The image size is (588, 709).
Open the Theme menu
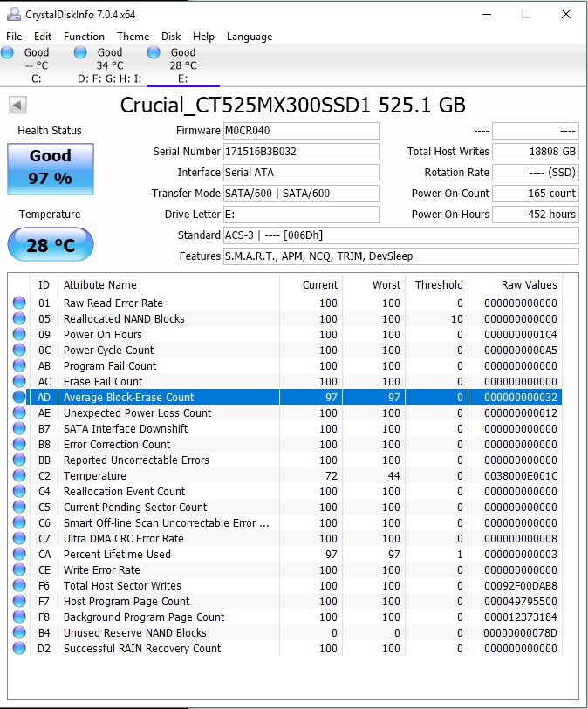(x=133, y=37)
